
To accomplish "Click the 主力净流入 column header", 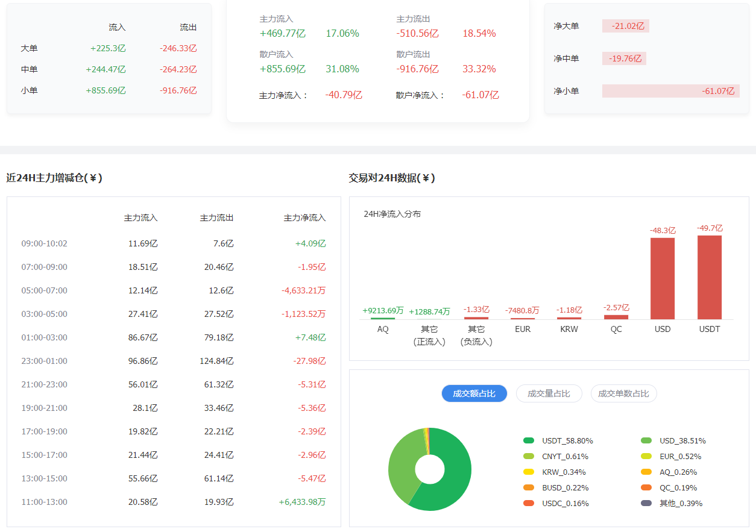I will 305,217.
